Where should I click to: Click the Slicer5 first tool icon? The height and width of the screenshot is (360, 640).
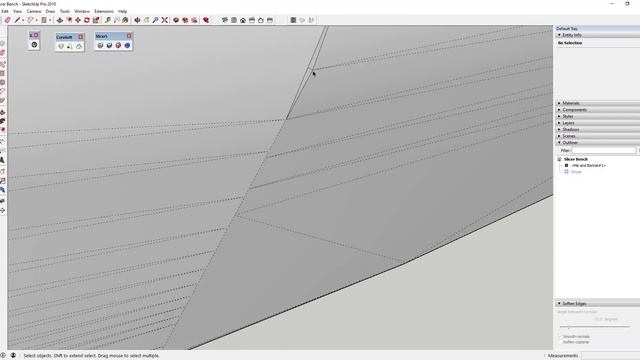click(100, 45)
